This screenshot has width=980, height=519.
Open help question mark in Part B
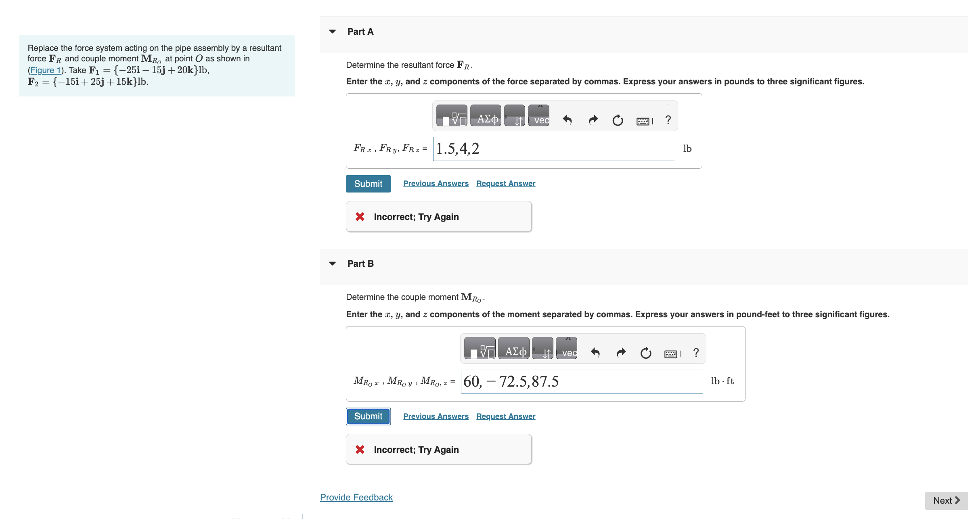696,353
